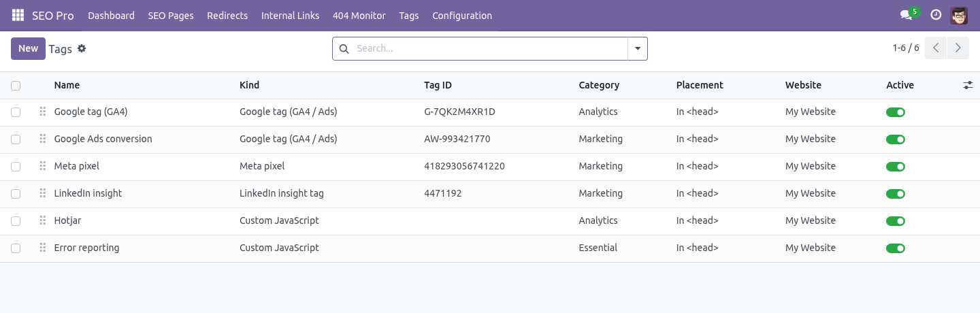The height and width of the screenshot is (313, 980).
Task: Grab the drag handle of Error reporting row
Action: click(42, 248)
